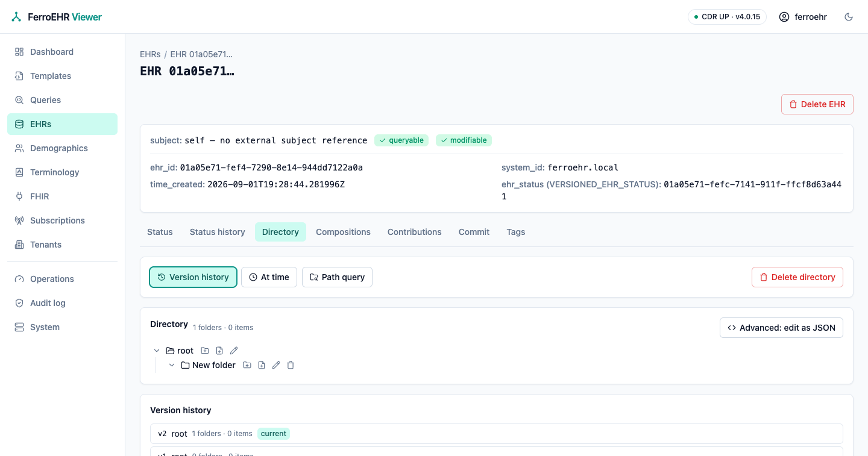868x456 pixels.
Task: Go to the Queries page
Action: pyautogui.click(x=62, y=100)
